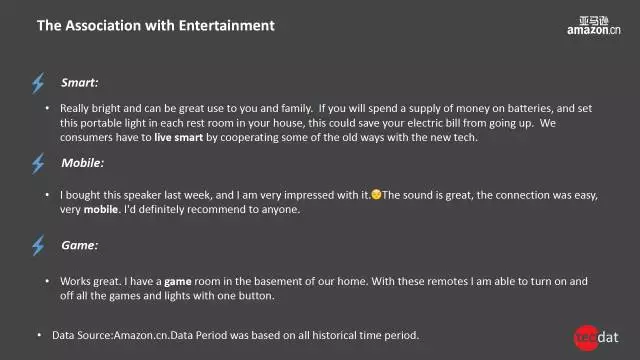This screenshot has width=640, height=360.
Task: Click the amazon.cn logo in the corner
Action: pyautogui.click(x=593, y=25)
